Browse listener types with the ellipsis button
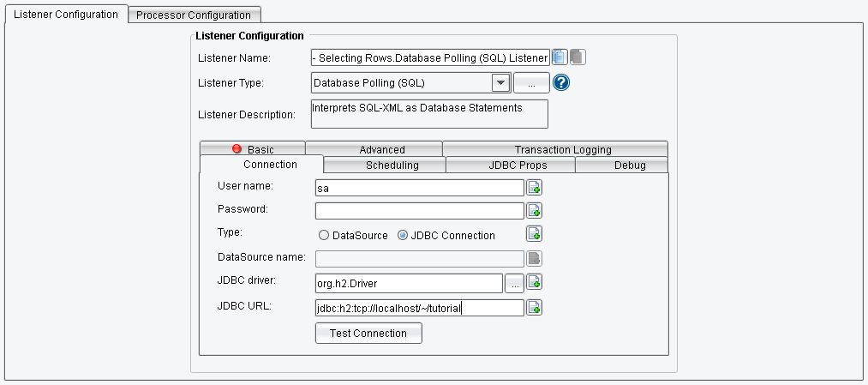The image size is (868, 385). (531, 83)
